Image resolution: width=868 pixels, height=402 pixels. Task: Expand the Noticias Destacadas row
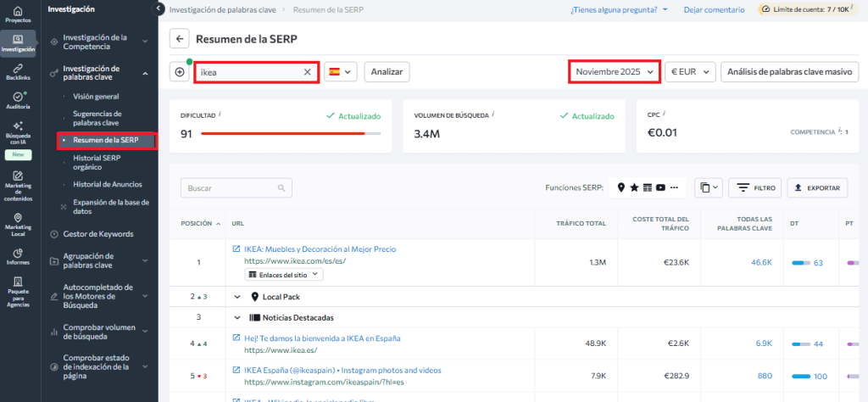[238, 317]
